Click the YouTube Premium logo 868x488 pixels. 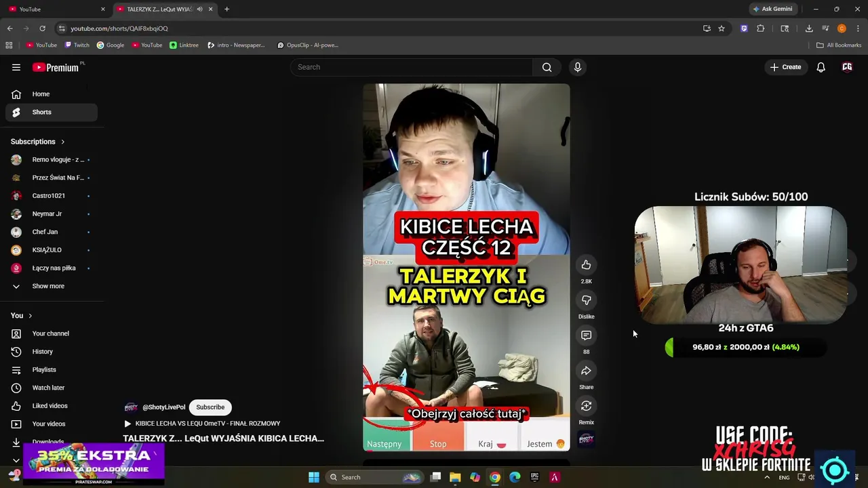(57, 67)
